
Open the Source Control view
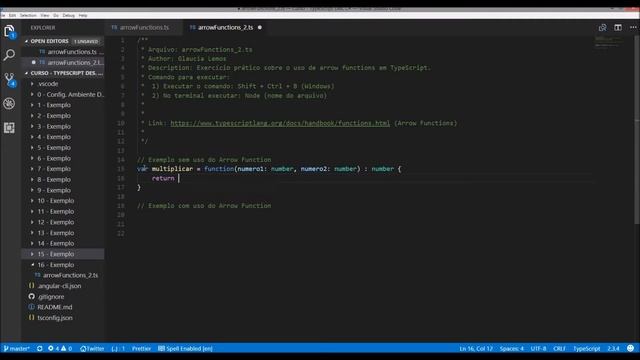pyautogui.click(x=9, y=79)
